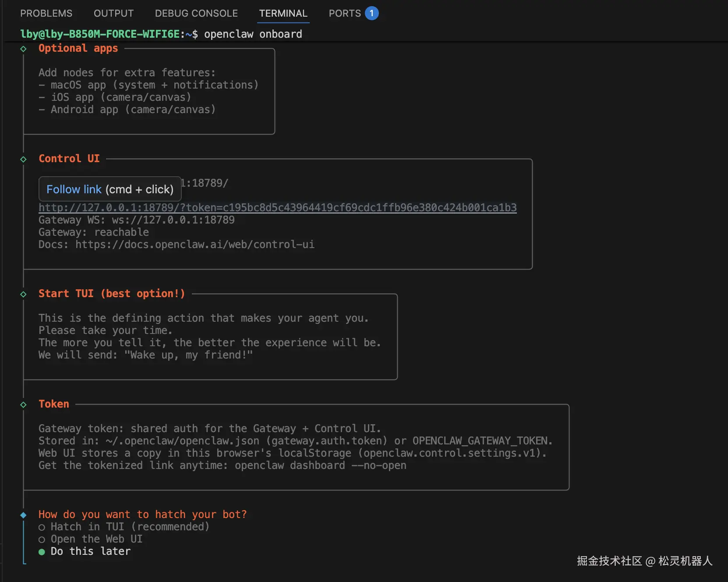
Task: Click the 'Please take your time.' line
Action: coord(106,330)
